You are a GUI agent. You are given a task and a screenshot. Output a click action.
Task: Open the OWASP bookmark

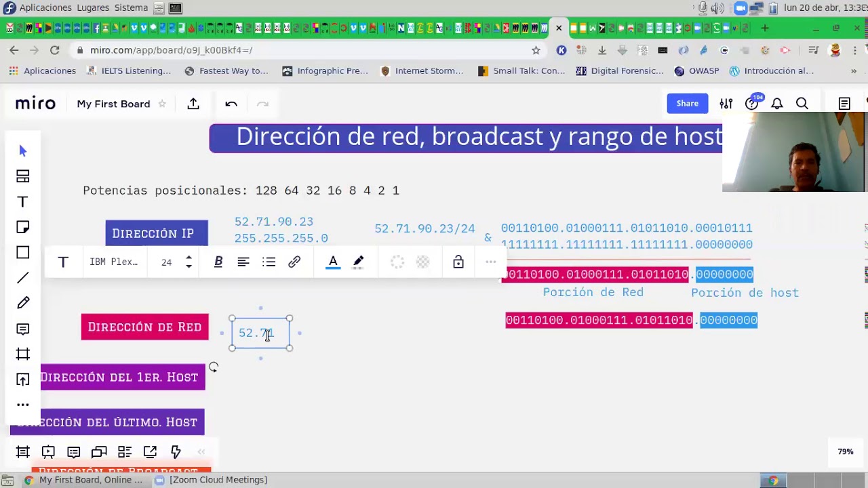click(x=696, y=70)
